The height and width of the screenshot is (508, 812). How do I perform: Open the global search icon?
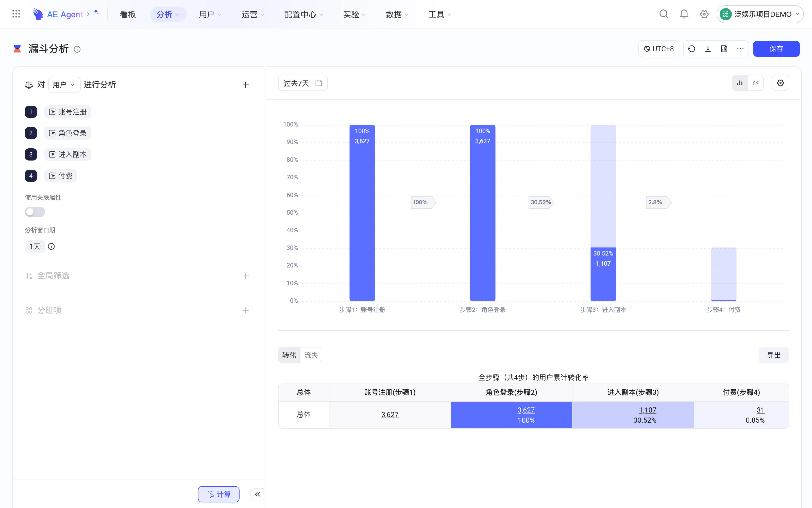tap(664, 14)
